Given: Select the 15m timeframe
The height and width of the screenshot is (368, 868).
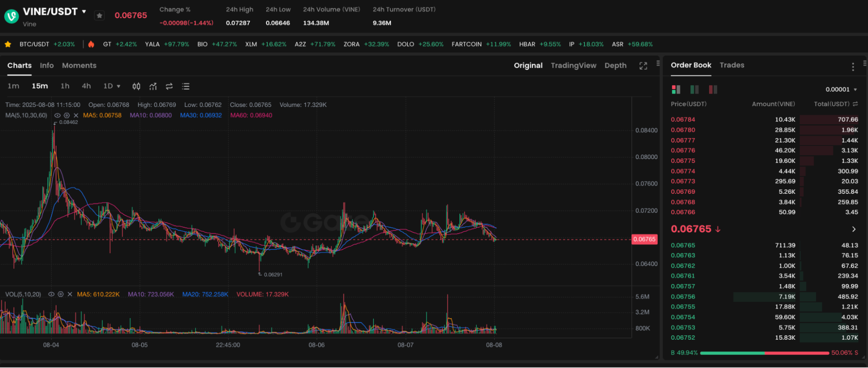Looking at the screenshot, I should pos(40,86).
